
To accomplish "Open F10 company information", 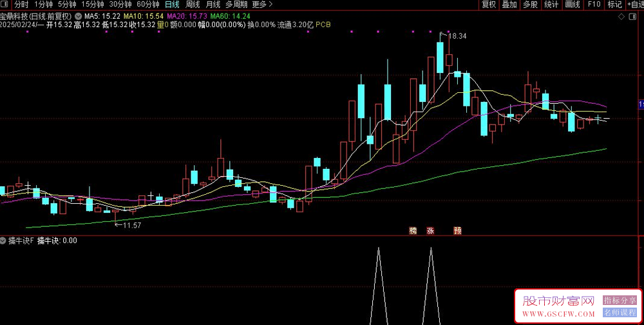I will (x=594, y=5).
